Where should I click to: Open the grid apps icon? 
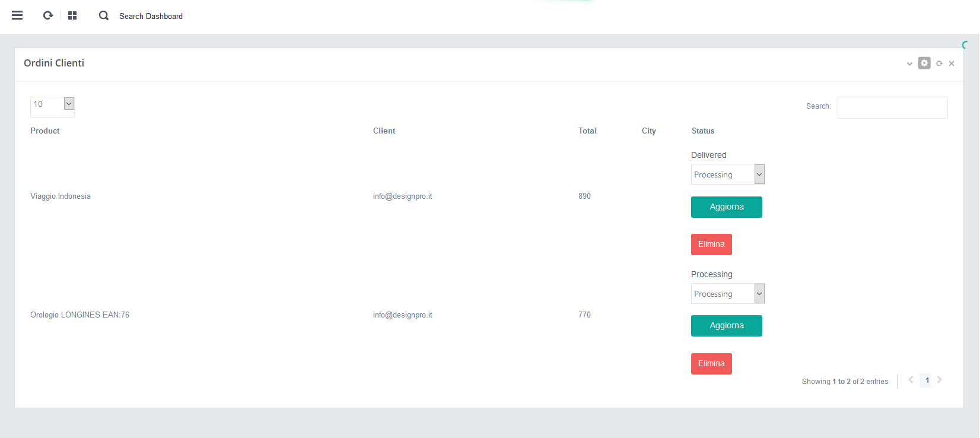tap(72, 15)
